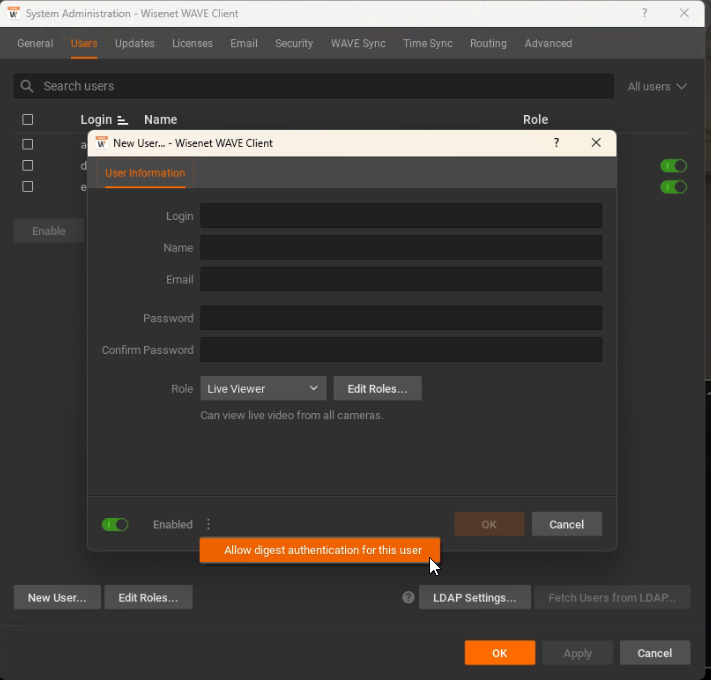Check the first user row checkbox
The width and height of the screenshot is (711, 680).
tap(28, 144)
